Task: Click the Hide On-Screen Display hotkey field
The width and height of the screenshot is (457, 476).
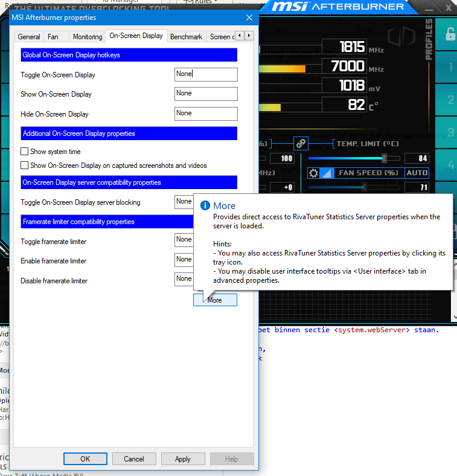Action: (x=206, y=114)
